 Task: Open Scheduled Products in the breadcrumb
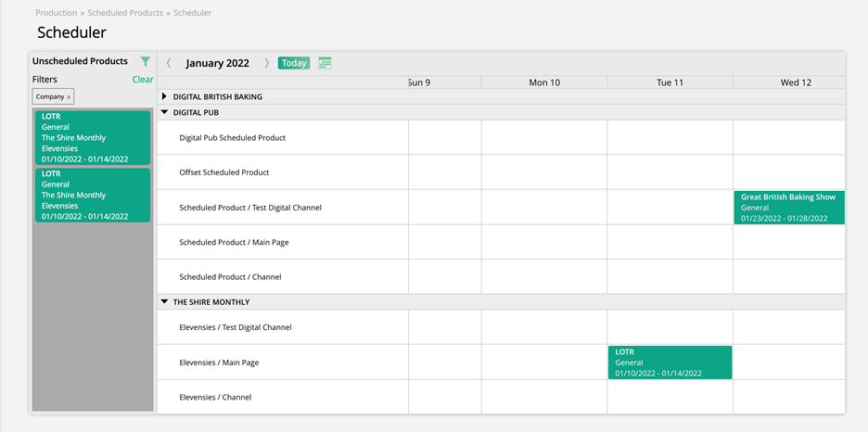click(x=125, y=13)
